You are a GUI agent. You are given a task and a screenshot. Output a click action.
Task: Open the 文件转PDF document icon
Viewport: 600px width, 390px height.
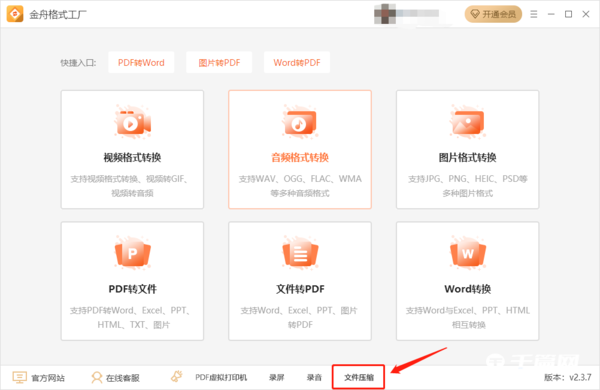tap(300, 253)
